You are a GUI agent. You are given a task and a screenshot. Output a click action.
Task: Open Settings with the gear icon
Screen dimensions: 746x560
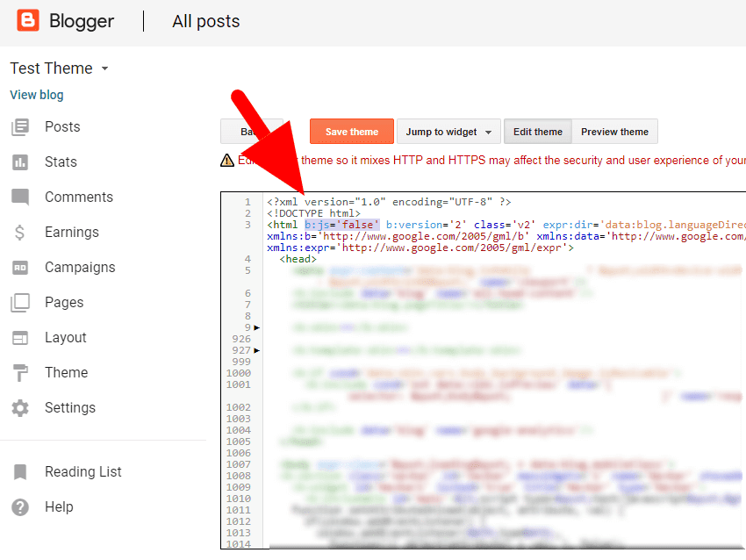point(21,407)
